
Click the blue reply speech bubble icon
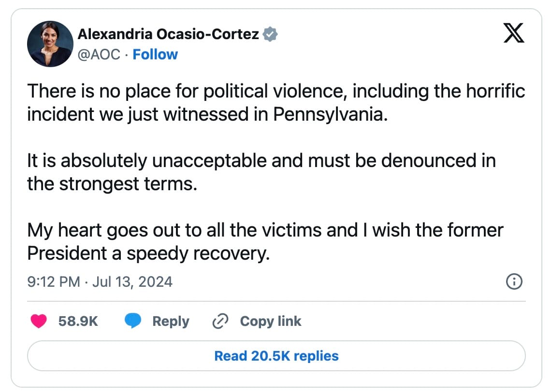click(133, 321)
